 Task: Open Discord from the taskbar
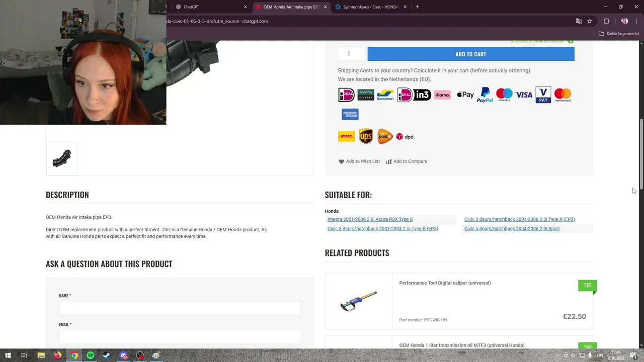point(124,355)
